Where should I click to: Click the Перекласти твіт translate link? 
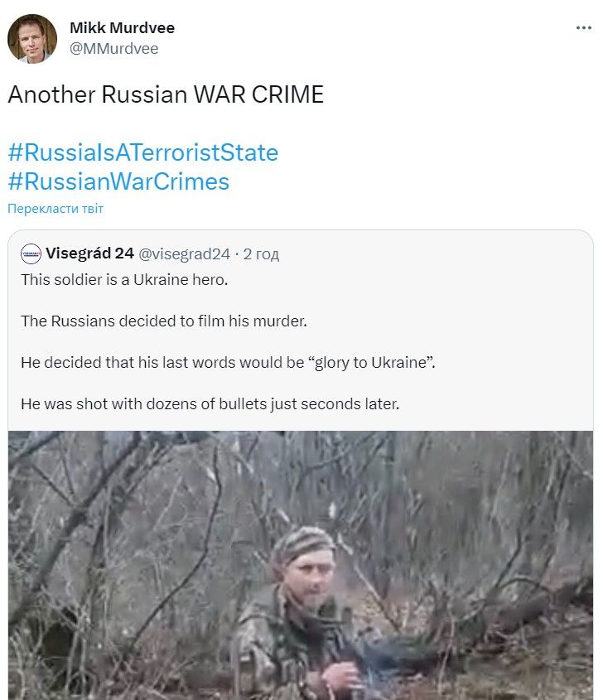point(55,209)
